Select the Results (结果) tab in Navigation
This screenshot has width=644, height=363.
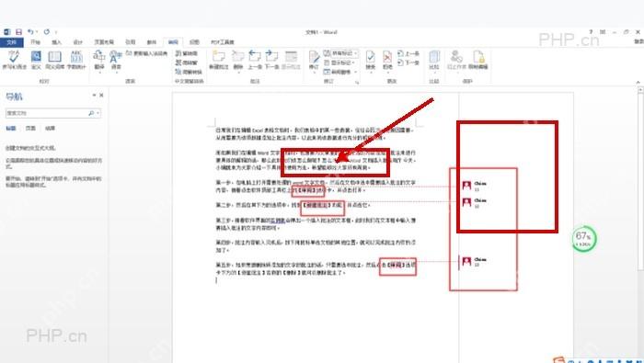tap(50, 129)
